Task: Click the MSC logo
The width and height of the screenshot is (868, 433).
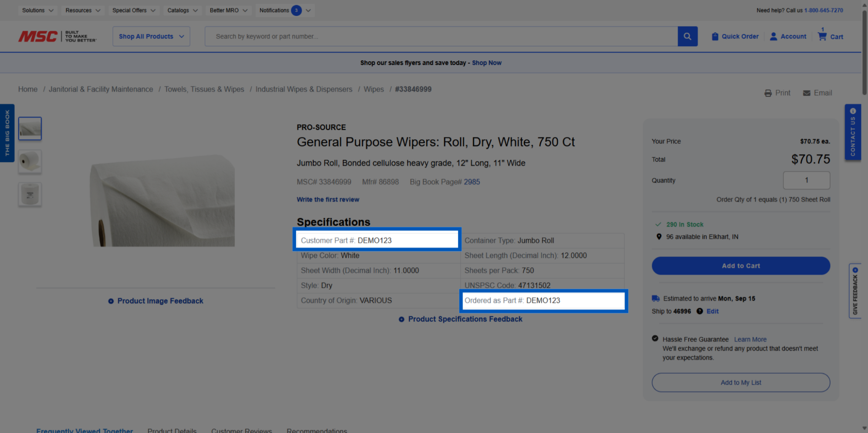Action: pyautogui.click(x=57, y=36)
